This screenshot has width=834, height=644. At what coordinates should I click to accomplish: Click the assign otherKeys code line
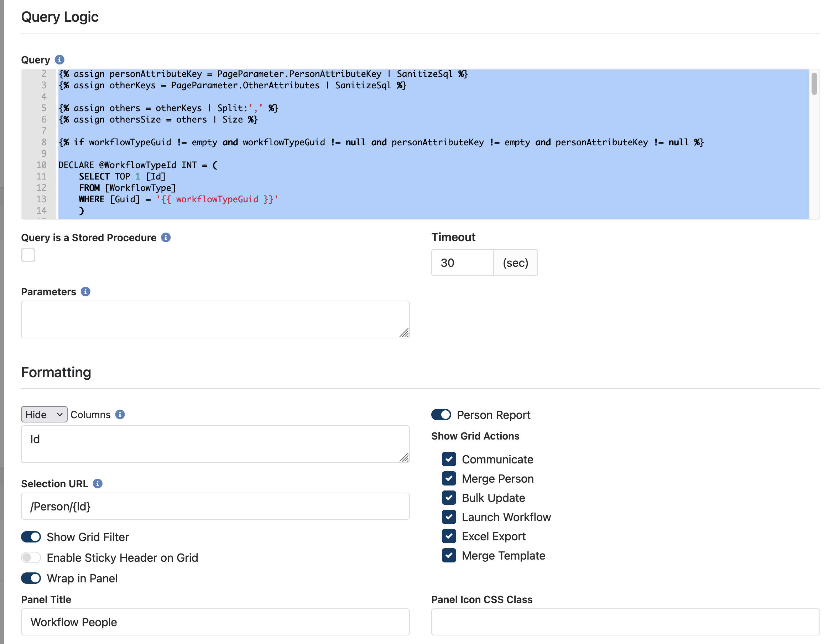click(233, 85)
